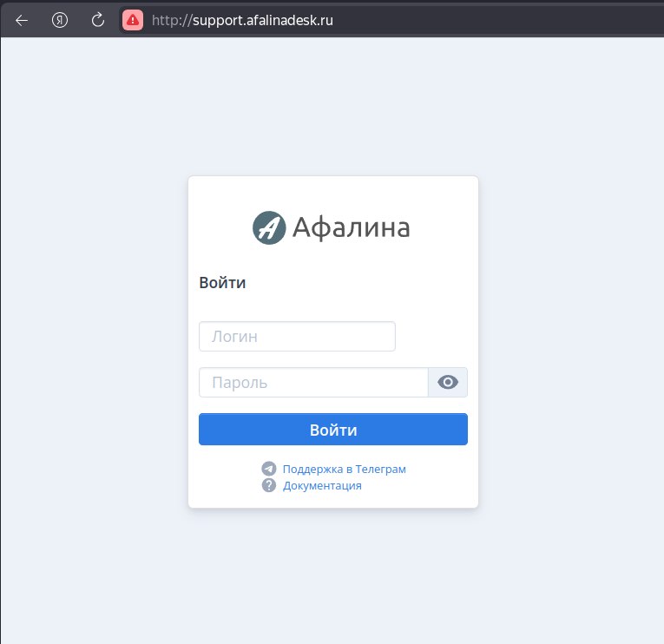Click the Войти heading text
This screenshot has width=664, height=644.
[x=222, y=283]
